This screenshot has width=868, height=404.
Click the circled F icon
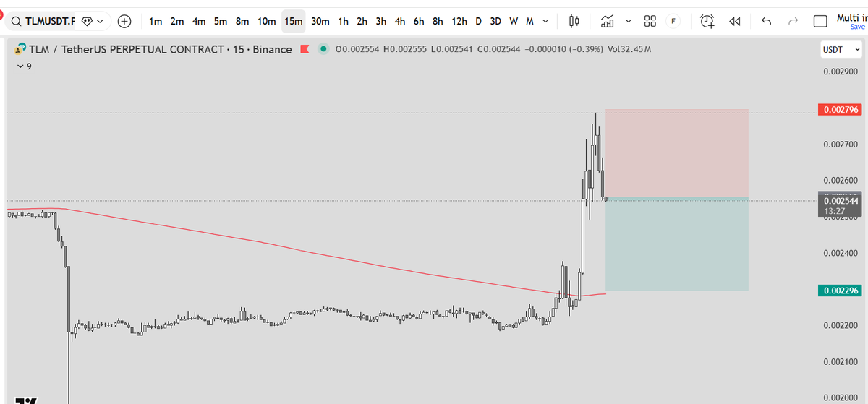(673, 22)
